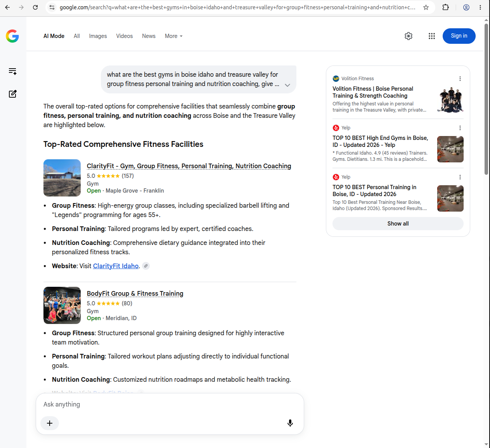Focus the Ask anything input field
Screen dimensions: 490x448
click(170, 404)
